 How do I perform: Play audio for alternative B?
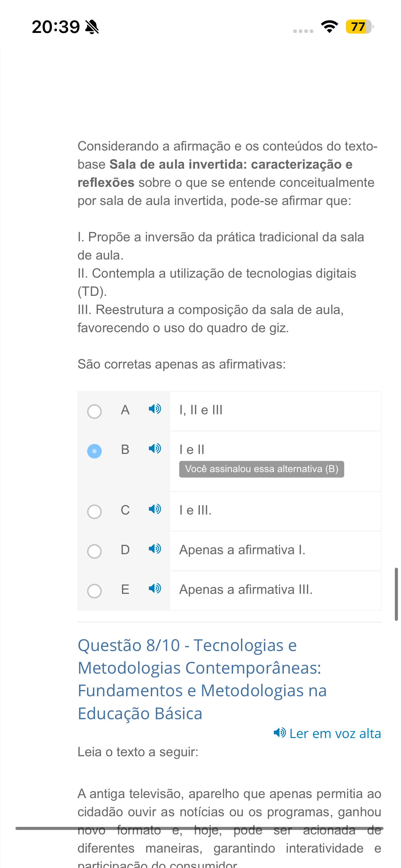(155, 449)
